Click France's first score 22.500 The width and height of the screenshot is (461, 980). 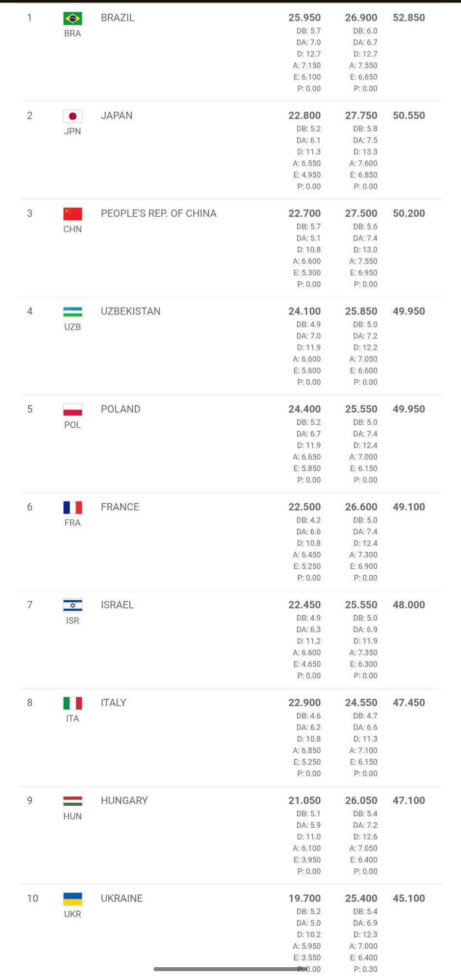click(304, 507)
